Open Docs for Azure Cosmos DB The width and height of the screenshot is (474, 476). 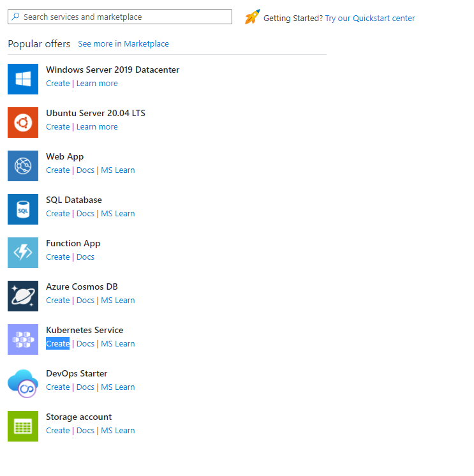point(85,301)
